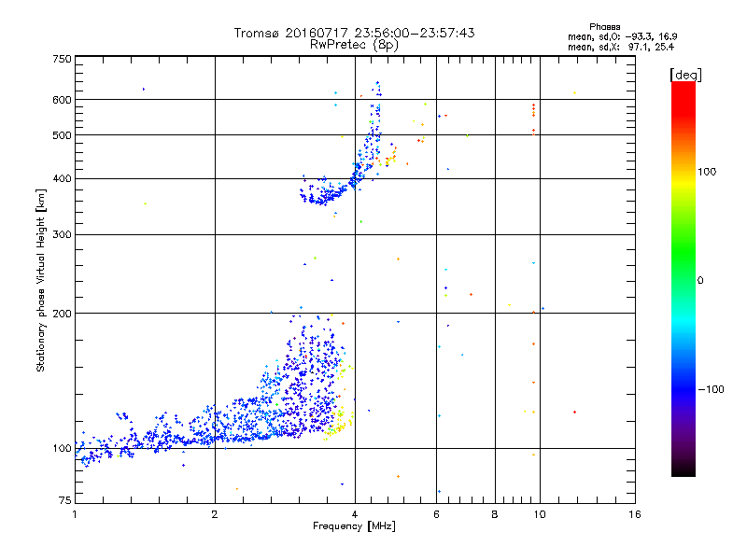Click the y-axis '100' km tick label

tap(62, 449)
